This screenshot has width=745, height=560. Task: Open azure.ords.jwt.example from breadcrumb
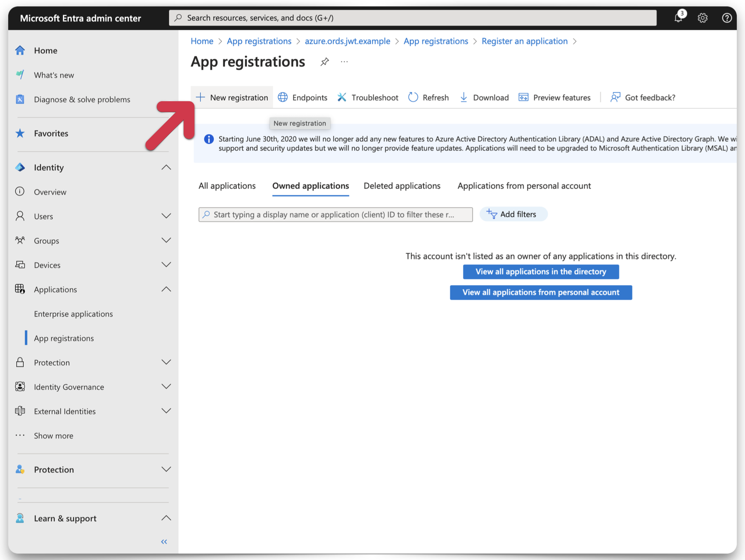pyautogui.click(x=347, y=41)
